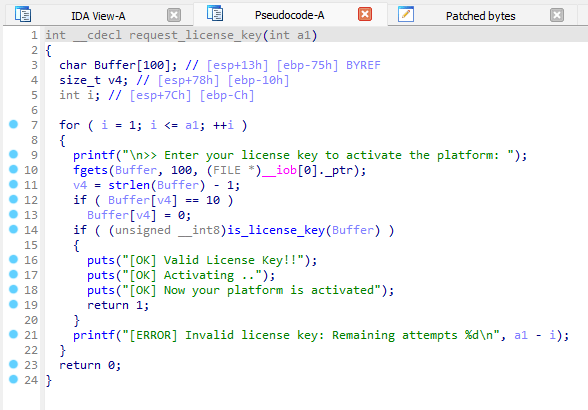The height and width of the screenshot is (410, 588).
Task: Close the IDA View-A tab
Action: (174, 15)
